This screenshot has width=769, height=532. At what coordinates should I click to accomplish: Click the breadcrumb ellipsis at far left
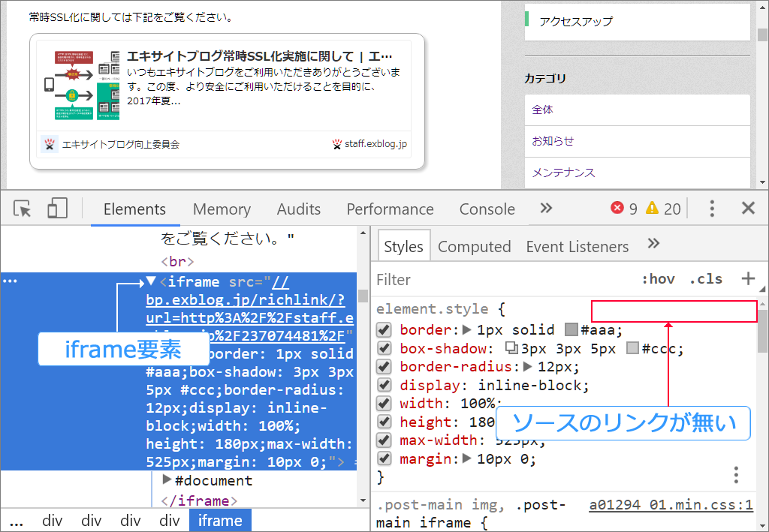pos(17,521)
